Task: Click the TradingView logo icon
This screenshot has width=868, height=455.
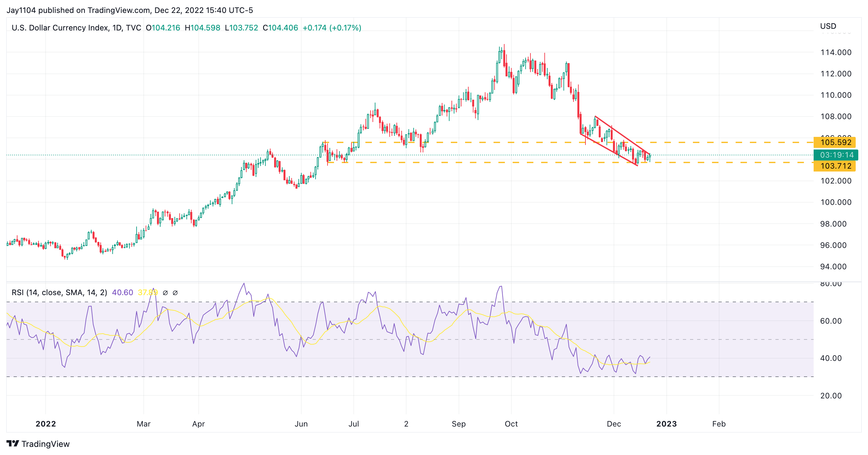Action: tap(13, 444)
